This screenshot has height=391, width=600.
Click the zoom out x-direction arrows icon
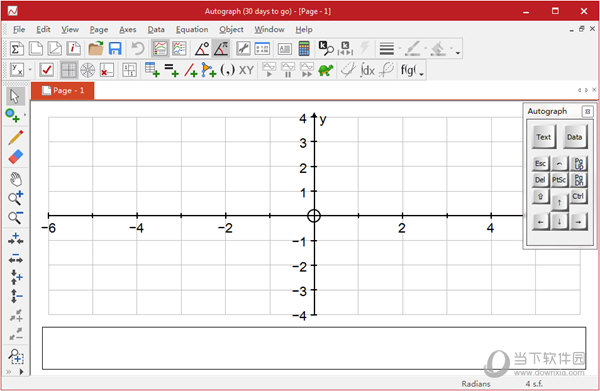click(16, 258)
